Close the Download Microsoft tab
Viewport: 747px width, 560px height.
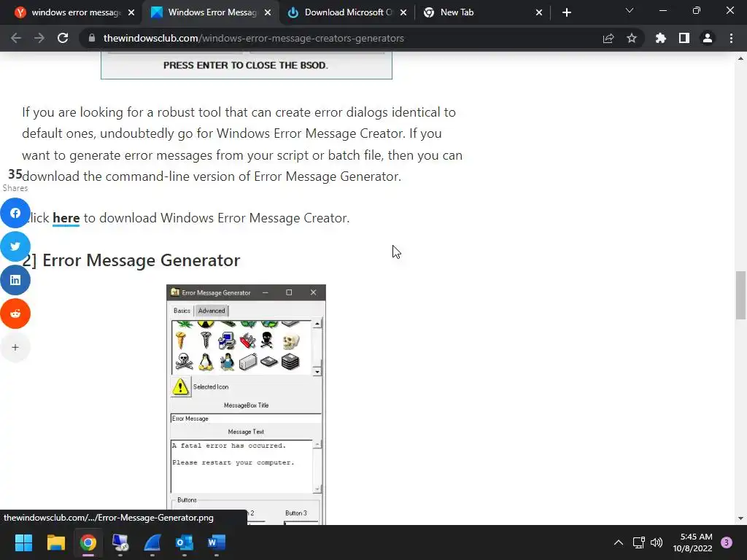403,12
